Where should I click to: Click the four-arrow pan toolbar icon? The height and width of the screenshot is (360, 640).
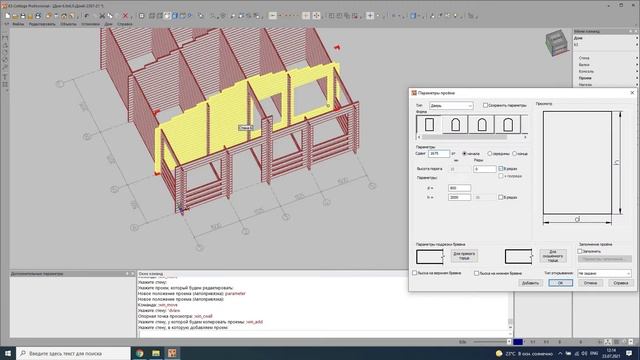pyautogui.click(x=316, y=16)
